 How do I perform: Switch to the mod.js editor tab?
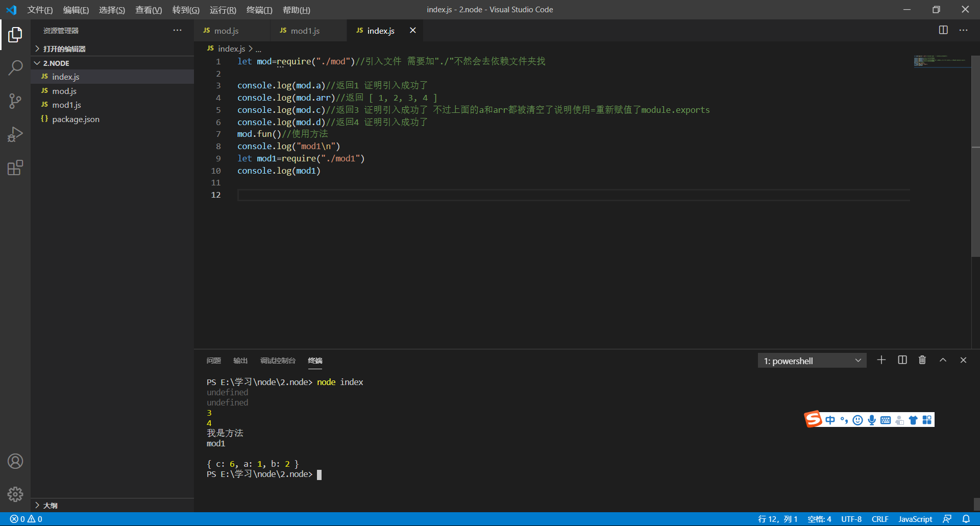[232, 31]
